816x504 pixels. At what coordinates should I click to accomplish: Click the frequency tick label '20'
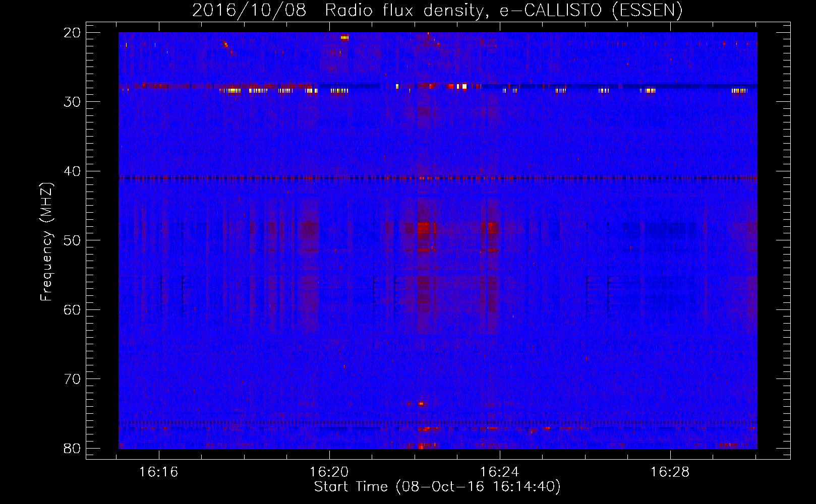click(x=72, y=33)
